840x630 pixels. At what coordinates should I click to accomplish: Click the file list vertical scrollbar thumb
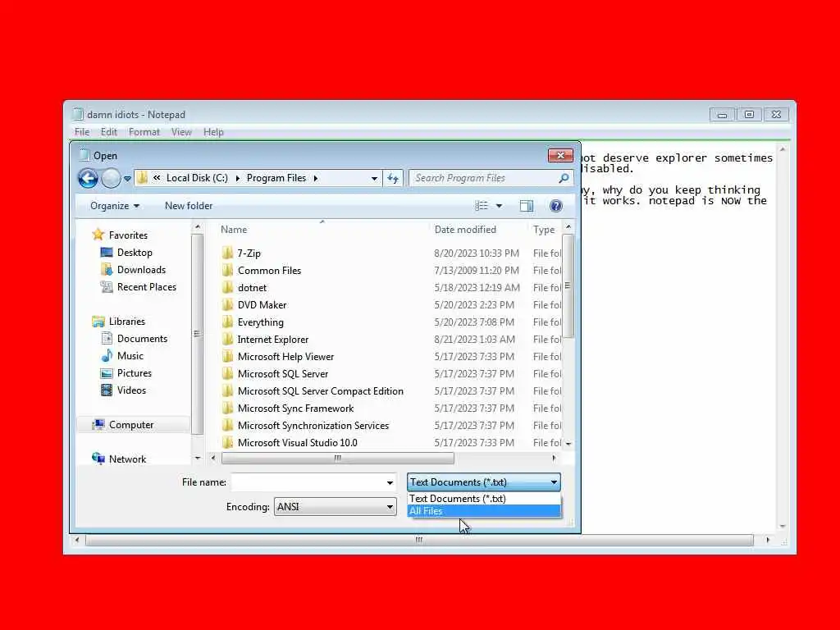[x=568, y=286]
